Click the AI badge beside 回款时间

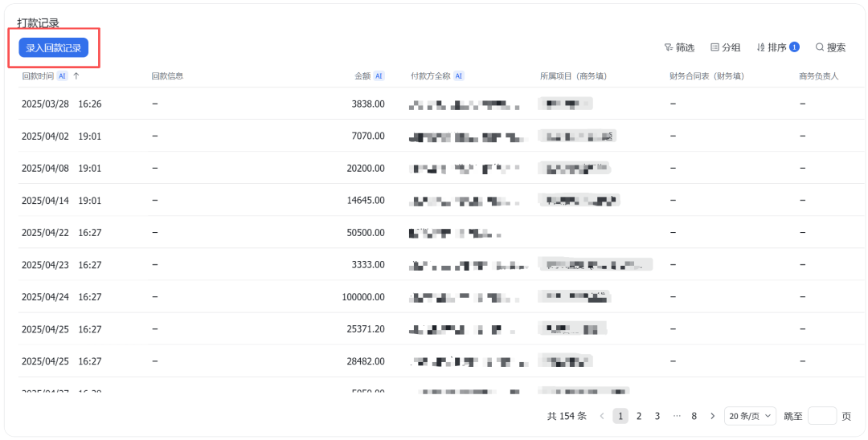[62, 76]
